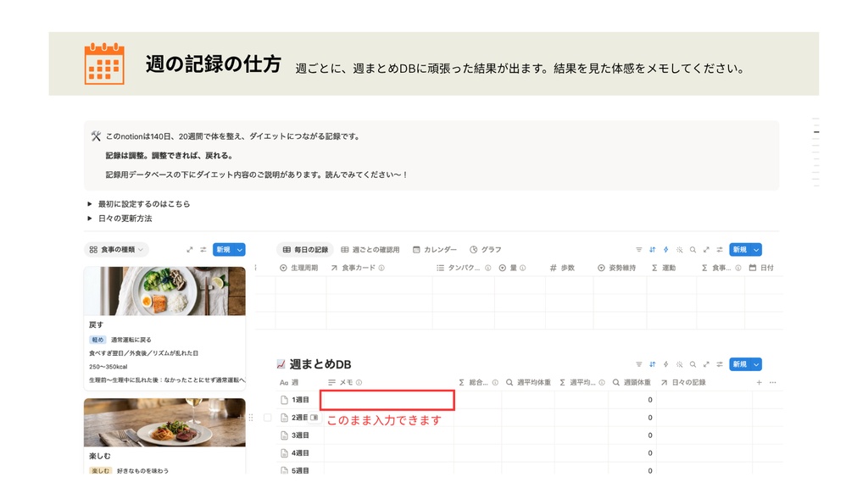The height and width of the screenshot is (488, 868).
Task: Switch to the 週ごとの確認用 tab
Action: click(370, 250)
